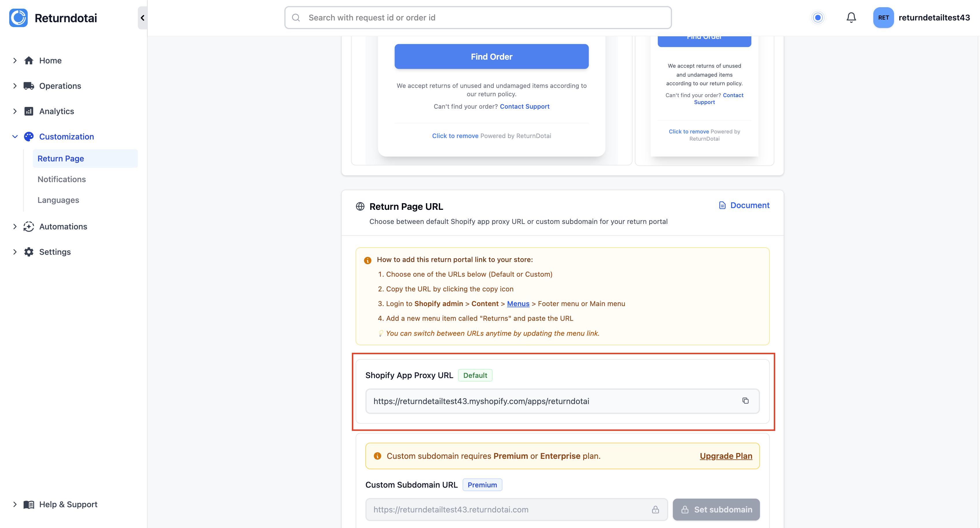The image size is (980, 528).
Task: Click the Settings gear icon
Action: (x=29, y=252)
